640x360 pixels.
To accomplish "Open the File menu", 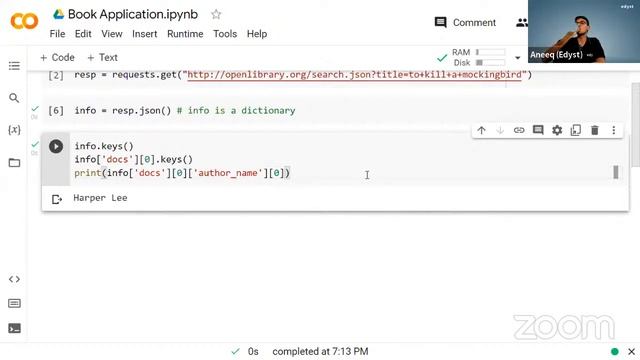I will [x=57, y=34].
